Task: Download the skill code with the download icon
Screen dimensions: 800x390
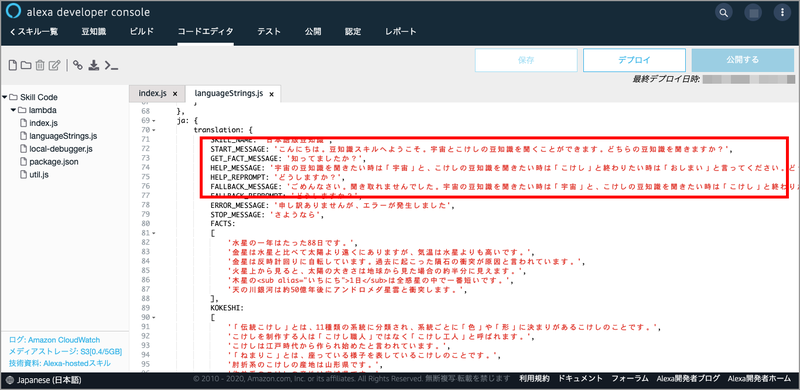Action: click(x=93, y=65)
